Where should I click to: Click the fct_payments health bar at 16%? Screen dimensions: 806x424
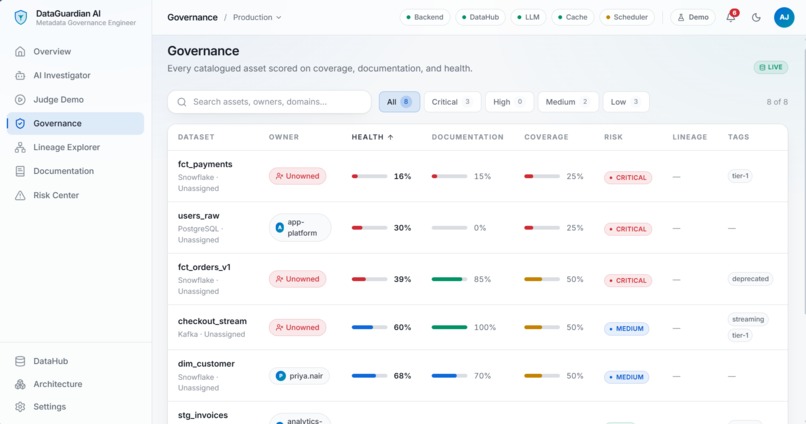[x=369, y=176]
